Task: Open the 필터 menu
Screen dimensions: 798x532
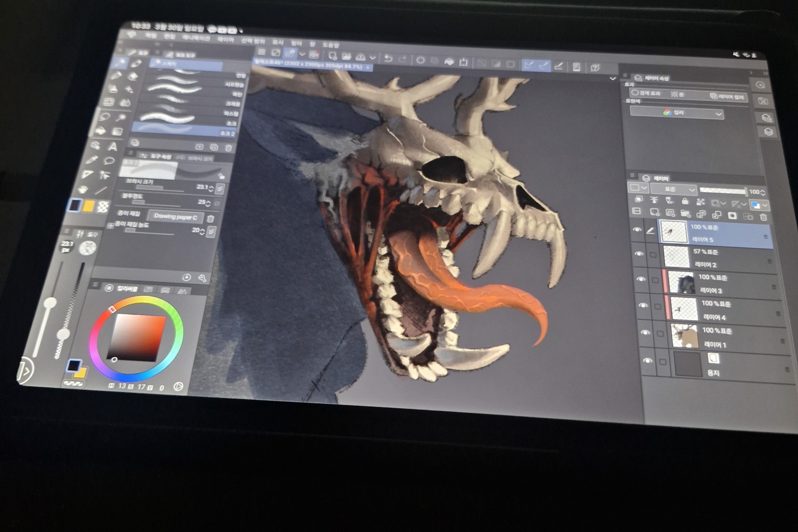Action: [296, 43]
